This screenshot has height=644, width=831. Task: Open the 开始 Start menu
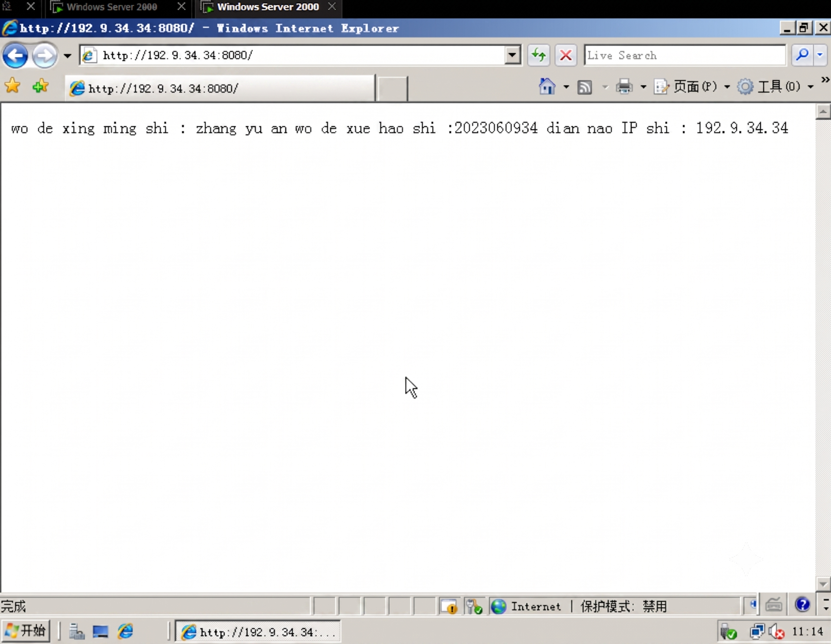[x=25, y=631]
